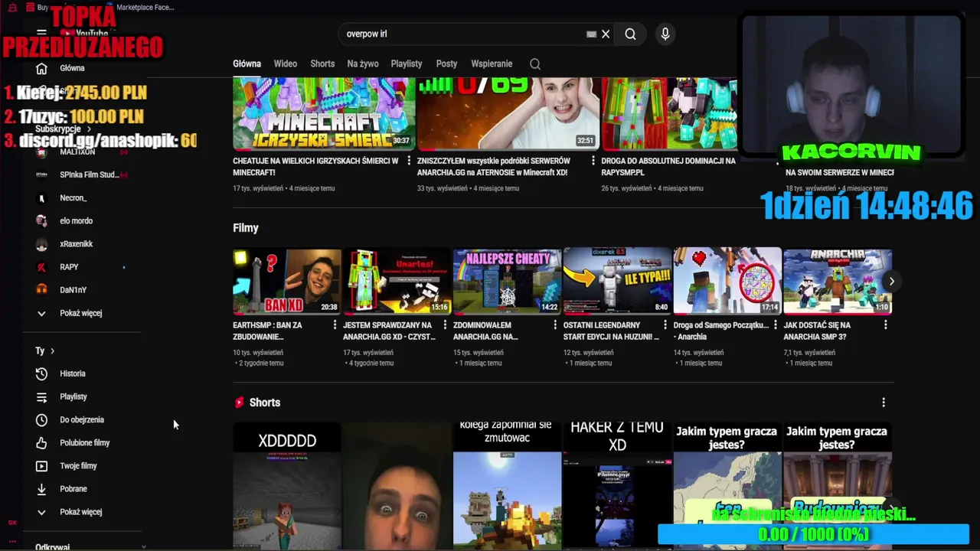Open on-screen keyboard icon in search box
980x551 pixels.
point(591,34)
